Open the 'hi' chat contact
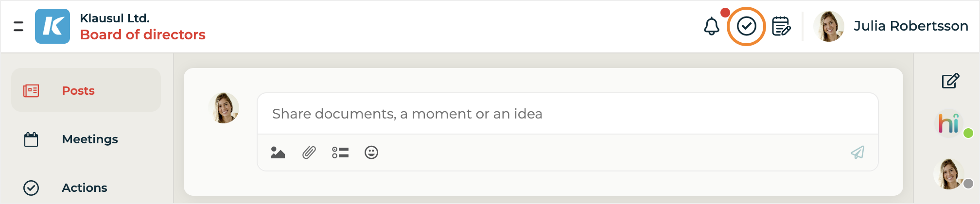Viewport: 980px width, 204px height. [949, 123]
